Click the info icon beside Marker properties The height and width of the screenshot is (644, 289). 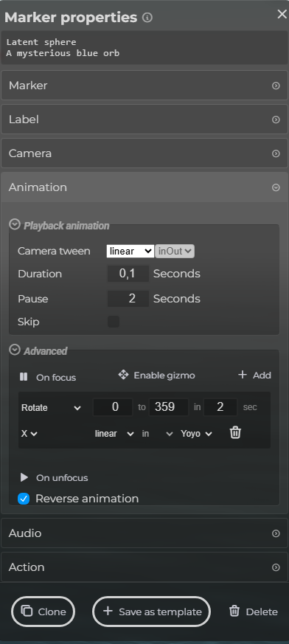coord(147,18)
